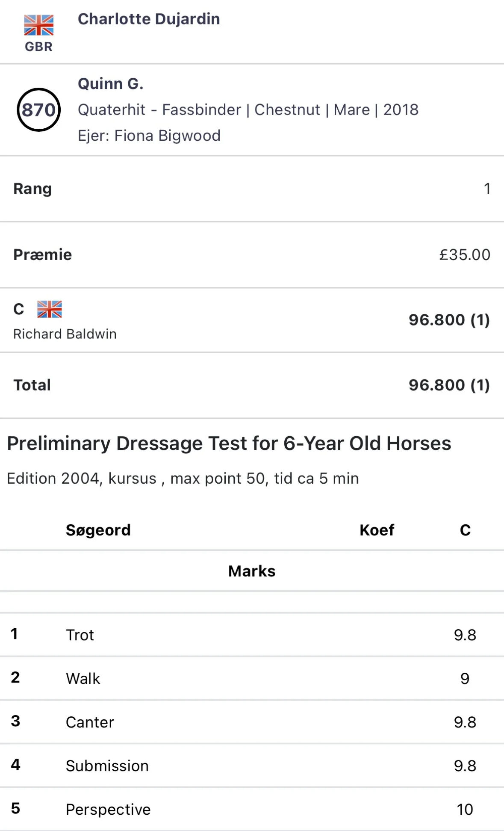This screenshot has height=831, width=504.
Task: Open rider Charlotte Dujardin's name link
Action: [148, 19]
